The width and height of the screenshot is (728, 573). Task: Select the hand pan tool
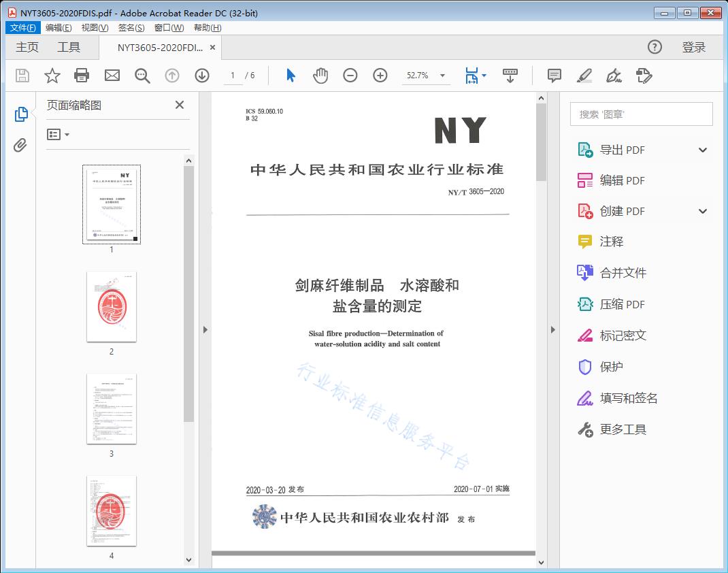tap(319, 76)
